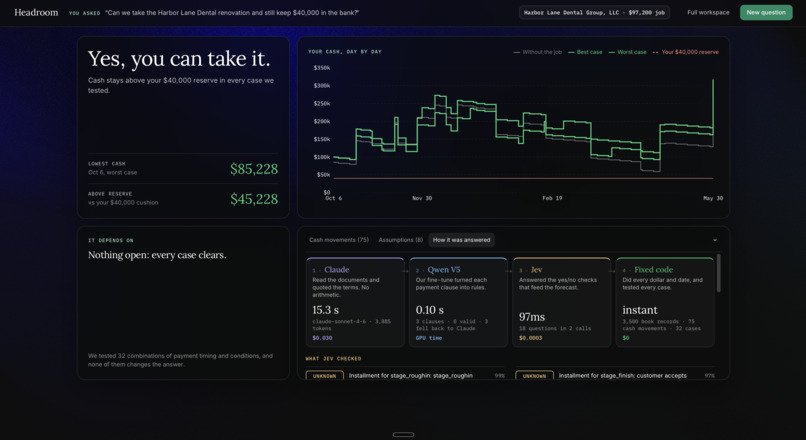Image resolution: width=806 pixels, height=440 pixels.
Task: Click 'Installment for stage_roughin' row text
Action: [x=411, y=376]
